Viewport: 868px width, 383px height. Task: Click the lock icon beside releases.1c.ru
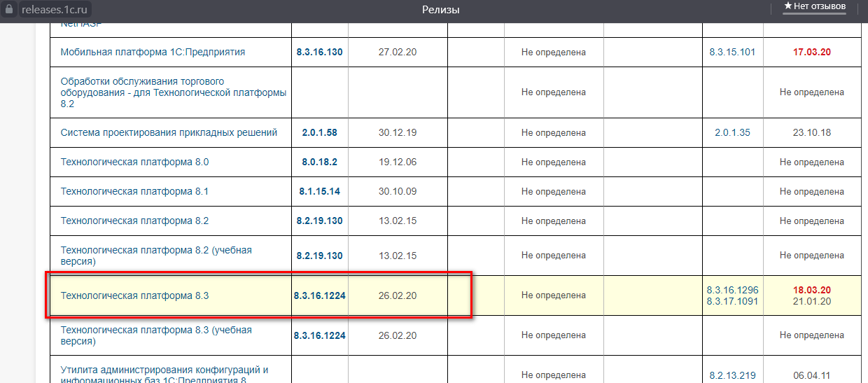pos(9,10)
